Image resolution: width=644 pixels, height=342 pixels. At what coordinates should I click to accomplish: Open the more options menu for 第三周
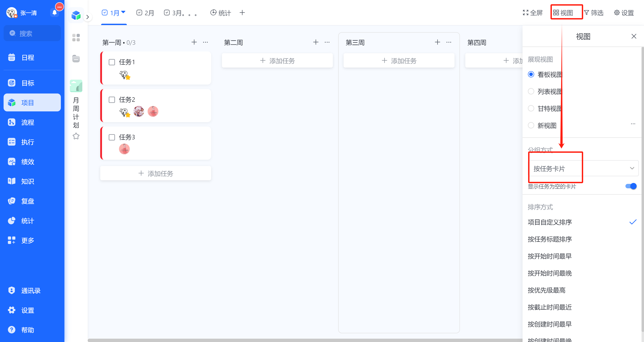click(x=449, y=42)
